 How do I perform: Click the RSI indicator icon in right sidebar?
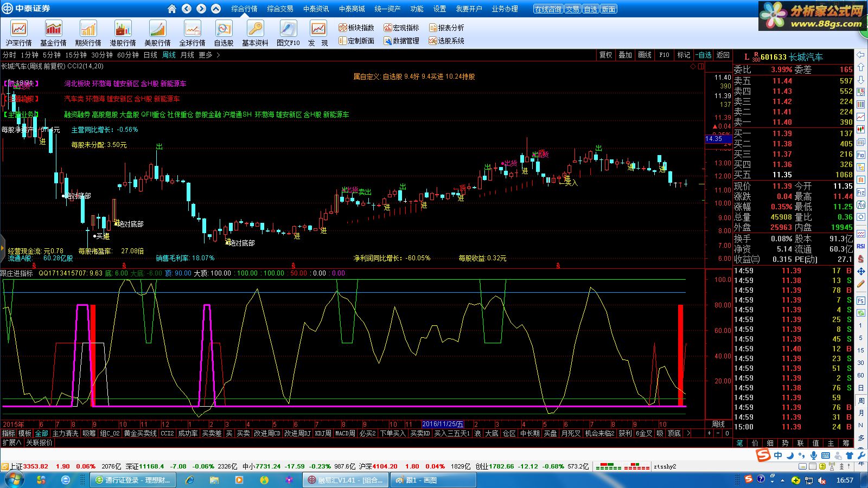pyautogui.click(x=861, y=246)
